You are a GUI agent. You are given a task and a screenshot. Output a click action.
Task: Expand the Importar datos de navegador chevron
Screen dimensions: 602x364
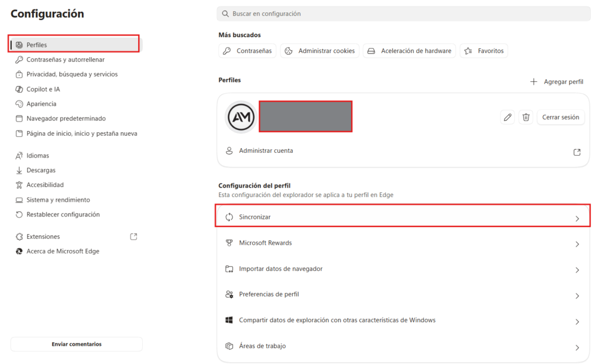pos(577,271)
